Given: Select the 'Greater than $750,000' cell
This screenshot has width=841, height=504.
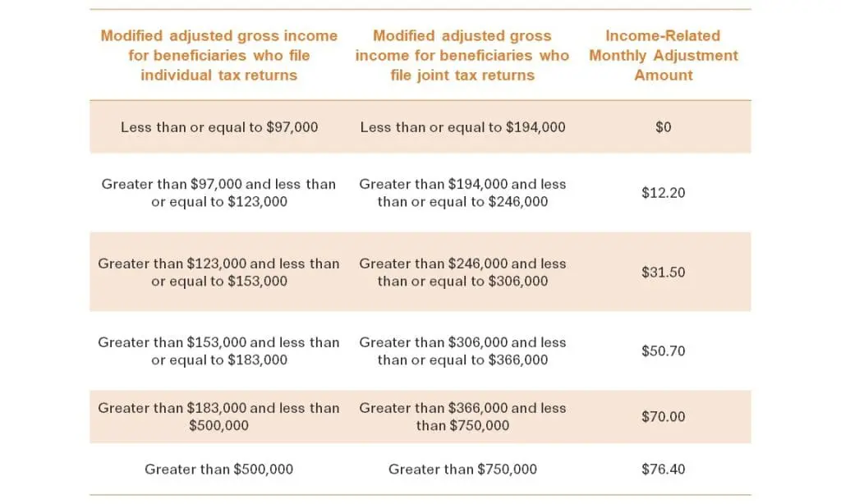Looking at the screenshot, I should (462, 470).
